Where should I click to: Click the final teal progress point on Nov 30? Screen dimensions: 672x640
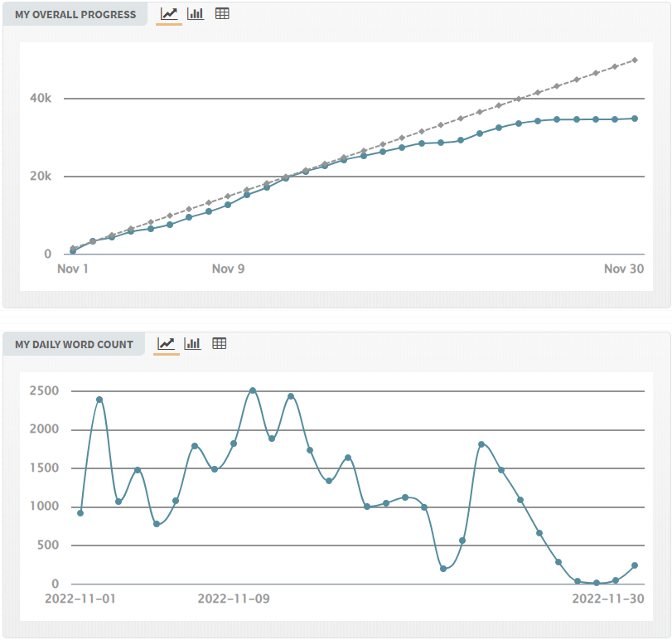click(635, 119)
